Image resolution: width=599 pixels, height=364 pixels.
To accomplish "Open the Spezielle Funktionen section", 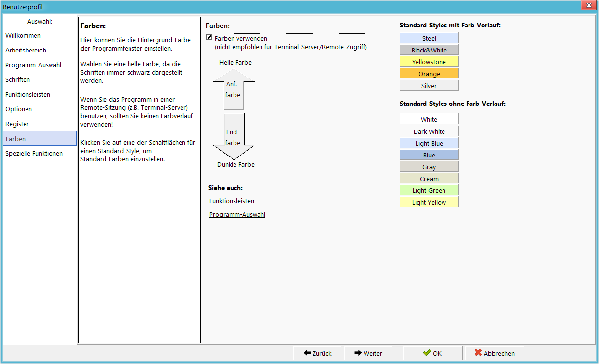I will click(x=34, y=154).
